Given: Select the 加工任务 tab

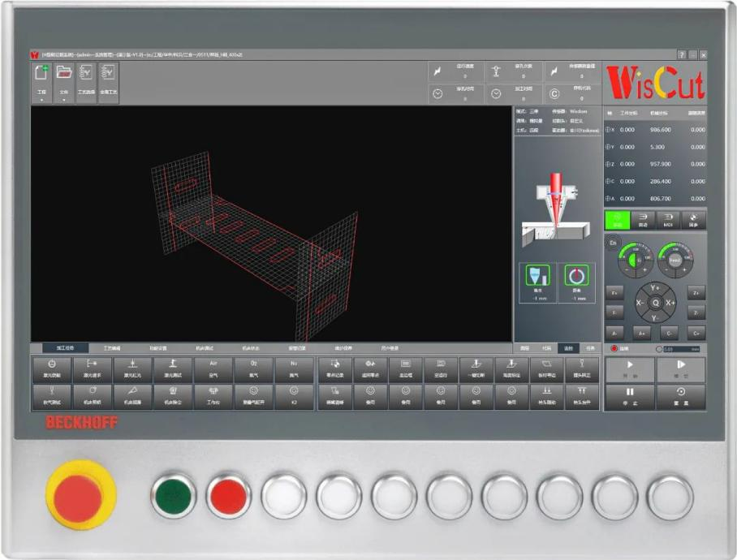Looking at the screenshot, I should tap(65, 348).
